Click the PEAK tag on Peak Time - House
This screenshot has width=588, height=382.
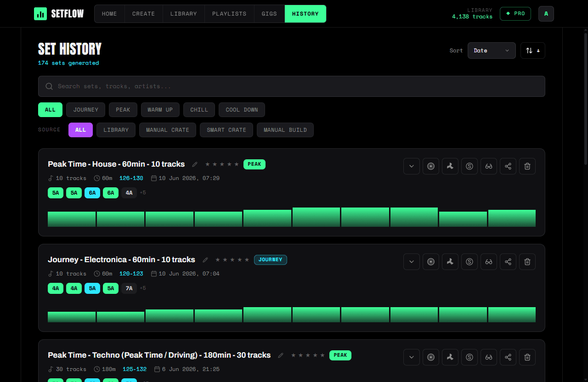click(x=254, y=164)
